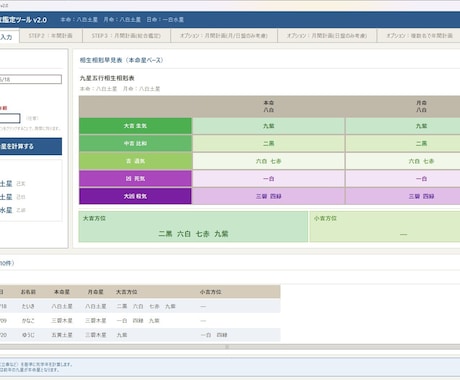Click the お名前 column header

tap(28, 292)
